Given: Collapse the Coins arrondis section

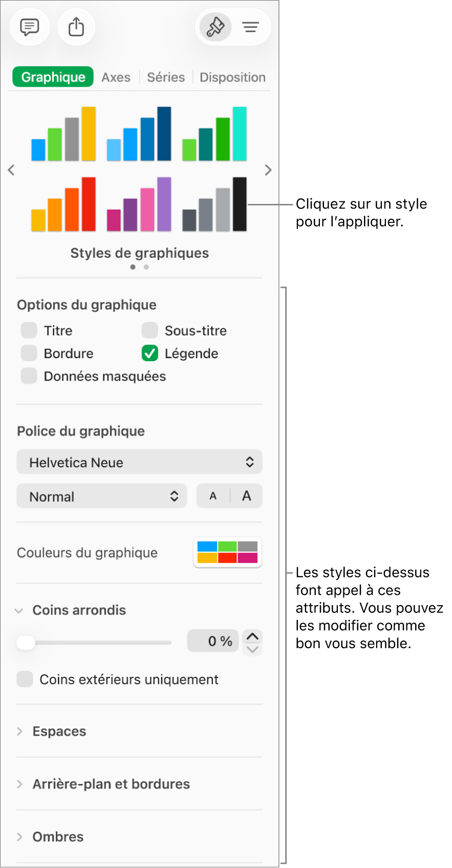Looking at the screenshot, I should click(x=19, y=610).
